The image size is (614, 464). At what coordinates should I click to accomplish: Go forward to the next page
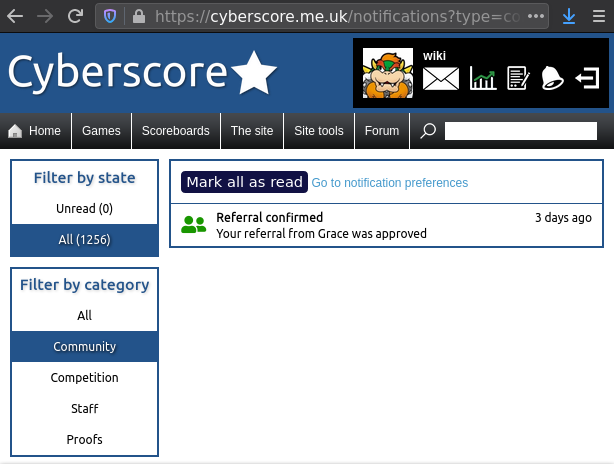[x=45, y=16]
